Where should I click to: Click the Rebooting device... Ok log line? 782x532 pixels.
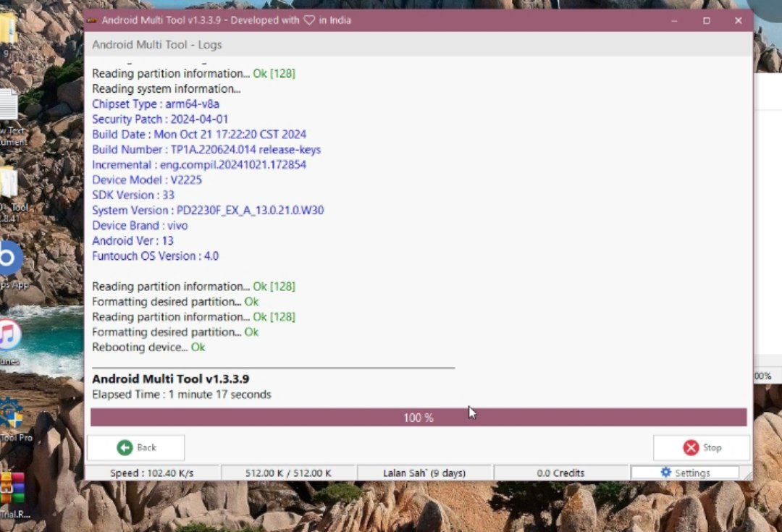148,347
